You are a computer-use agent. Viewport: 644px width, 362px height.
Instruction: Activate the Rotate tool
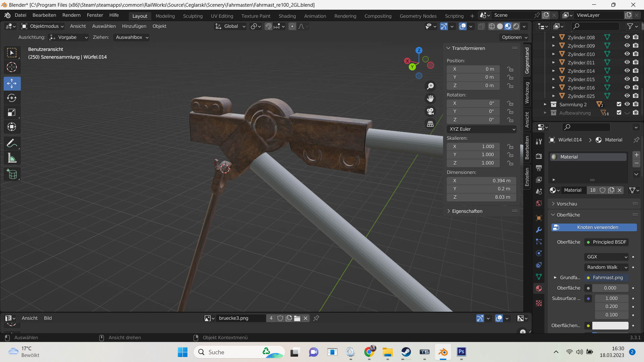click(x=12, y=98)
